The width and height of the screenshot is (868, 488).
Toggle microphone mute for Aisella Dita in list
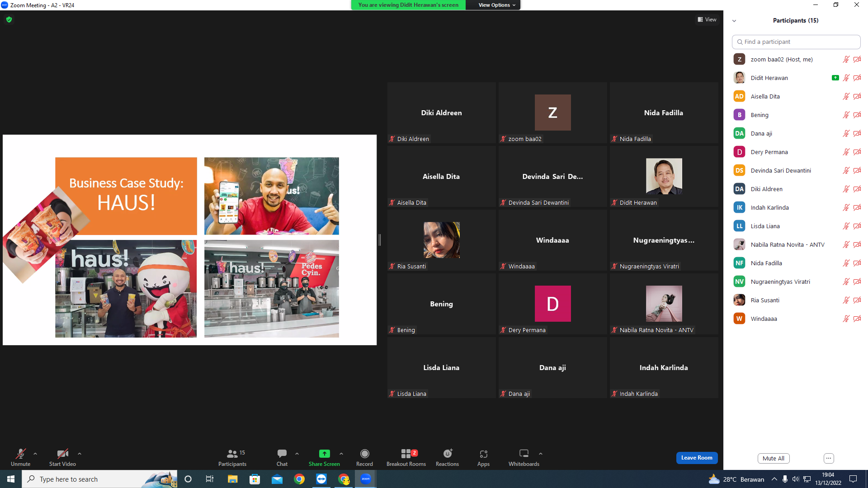point(846,96)
